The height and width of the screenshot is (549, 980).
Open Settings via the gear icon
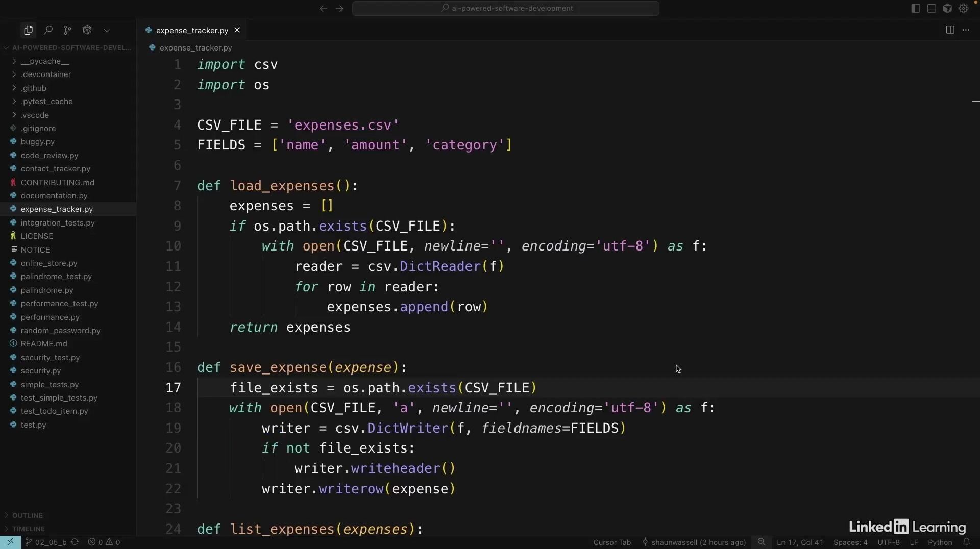point(964,8)
